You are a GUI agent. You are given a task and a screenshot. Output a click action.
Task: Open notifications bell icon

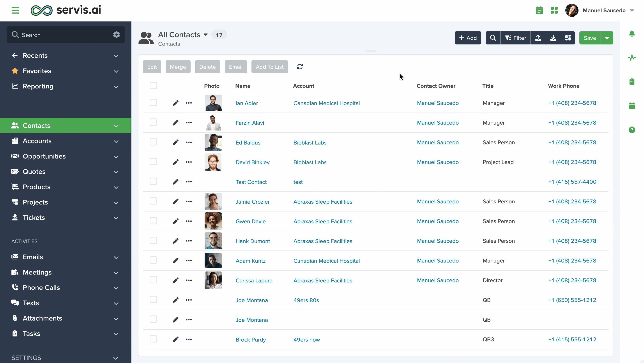pyautogui.click(x=632, y=33)
